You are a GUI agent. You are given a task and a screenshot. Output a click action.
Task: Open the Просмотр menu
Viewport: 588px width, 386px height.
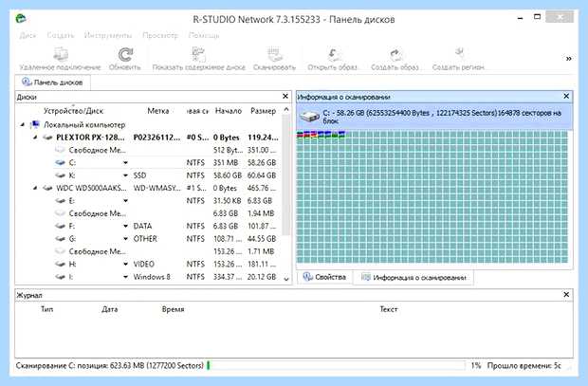[160, 35]
